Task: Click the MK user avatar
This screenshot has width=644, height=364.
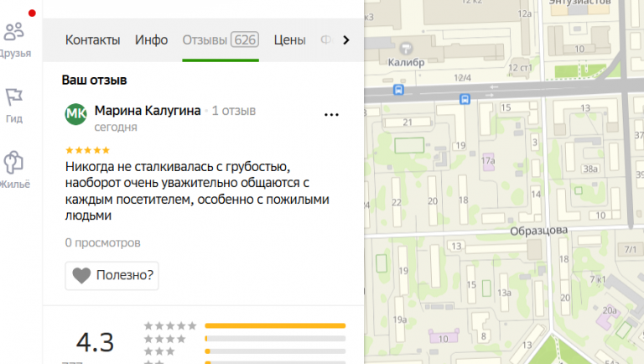Action: [x=75, y=114]
